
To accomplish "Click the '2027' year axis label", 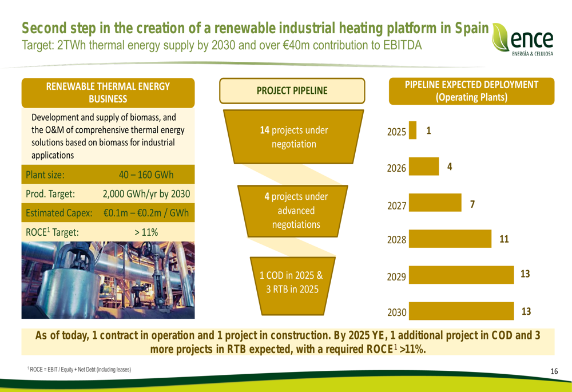I will (396, 206).
